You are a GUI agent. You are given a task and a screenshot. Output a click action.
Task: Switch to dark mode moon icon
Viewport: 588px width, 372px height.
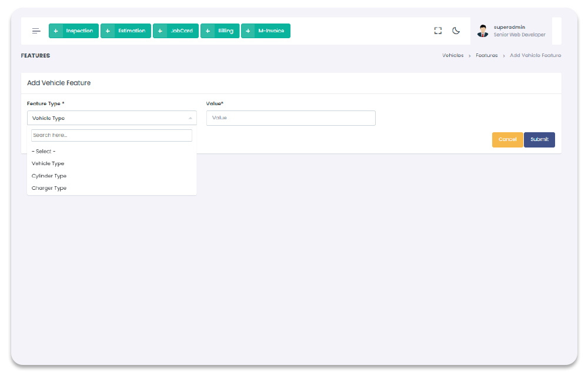tap(456, 31)
